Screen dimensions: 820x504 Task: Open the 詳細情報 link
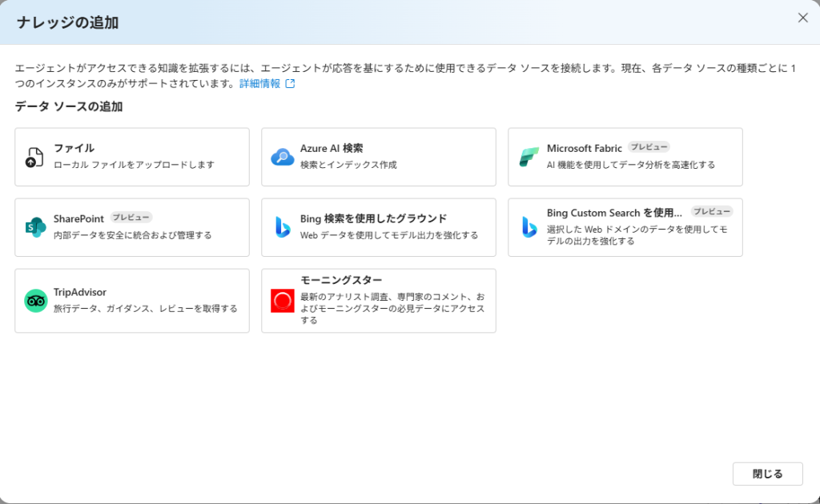pos(259,84)
